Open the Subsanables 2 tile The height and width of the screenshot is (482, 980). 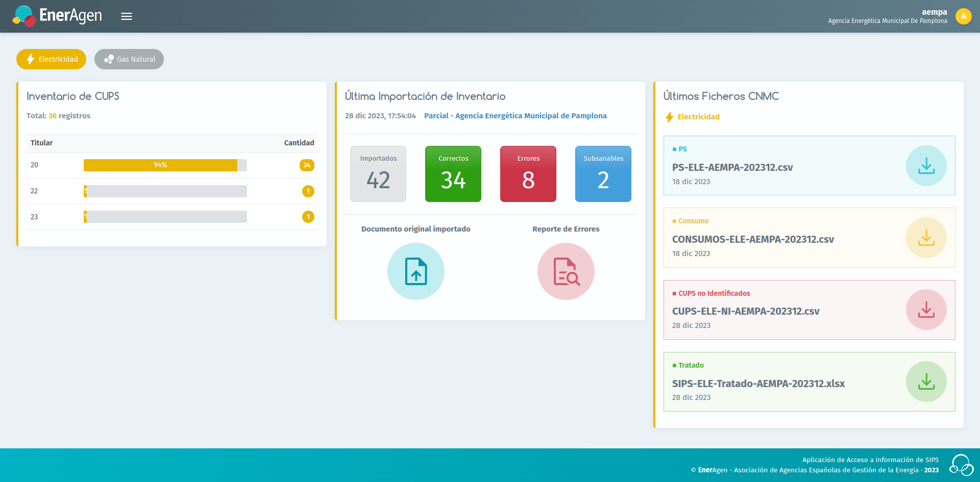click(603, 174)
